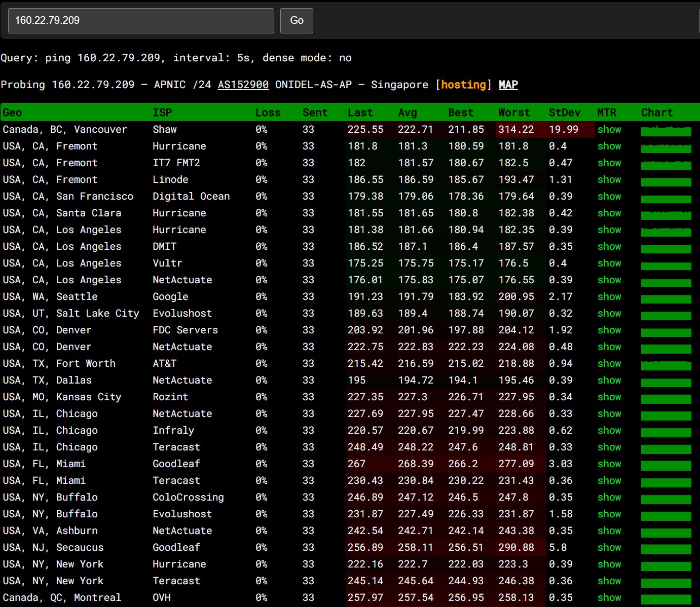This screenshot has height=607, width=700.
Task: Show MTR for Fort Worth AT&T row
Action: [x=609, y=363]
